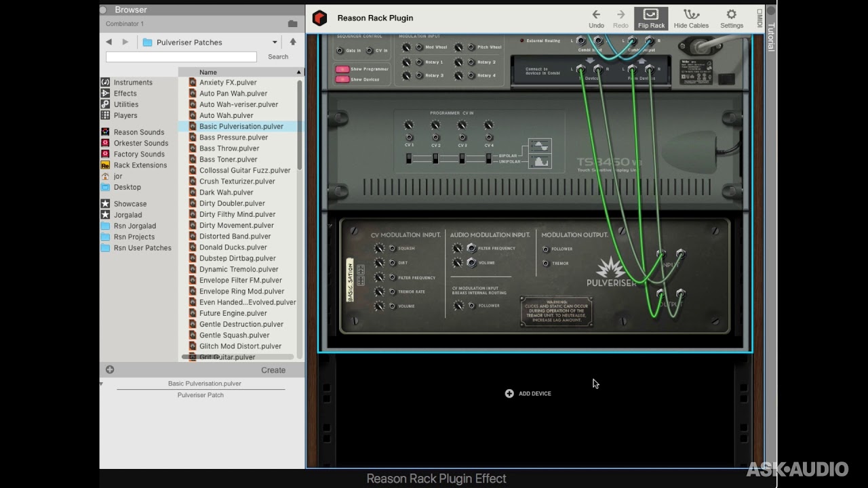The height and width of the screenshot is (488, 868).
Task: Open the Effects category
Action: tap(125, 94)
